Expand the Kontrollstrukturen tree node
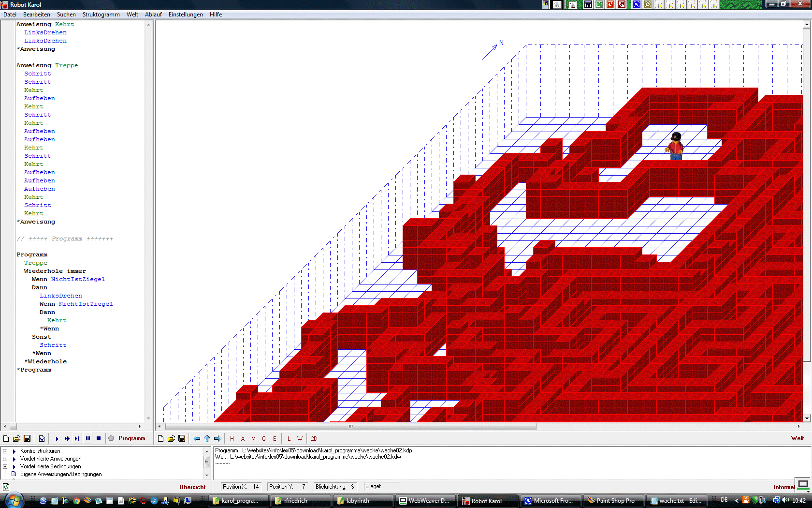This screenshot has width=812, height=508. (x=5, y=451)
